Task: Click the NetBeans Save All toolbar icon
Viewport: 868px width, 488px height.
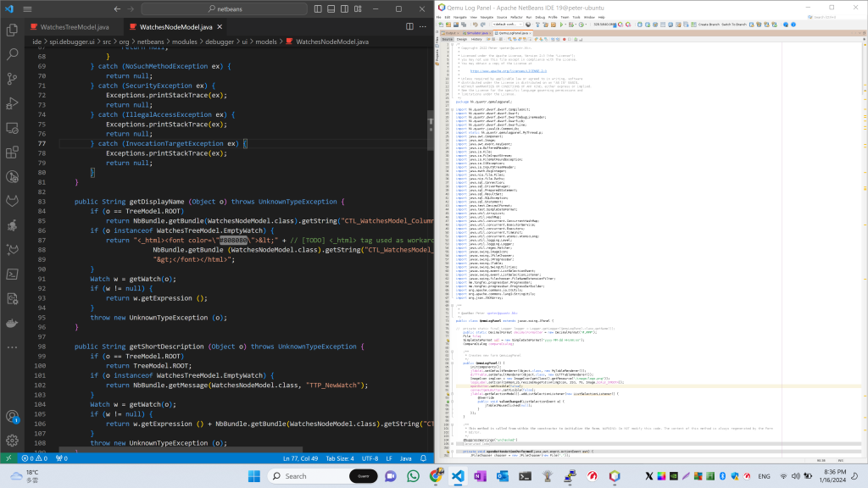Action: tap(464, 25)
